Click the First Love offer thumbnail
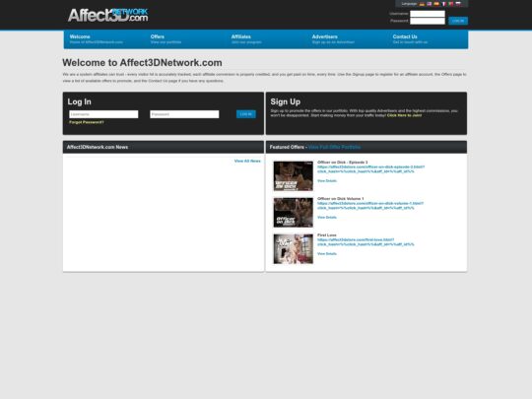Image resolution: width=532 pixels, height=399 pixels. 294,248
